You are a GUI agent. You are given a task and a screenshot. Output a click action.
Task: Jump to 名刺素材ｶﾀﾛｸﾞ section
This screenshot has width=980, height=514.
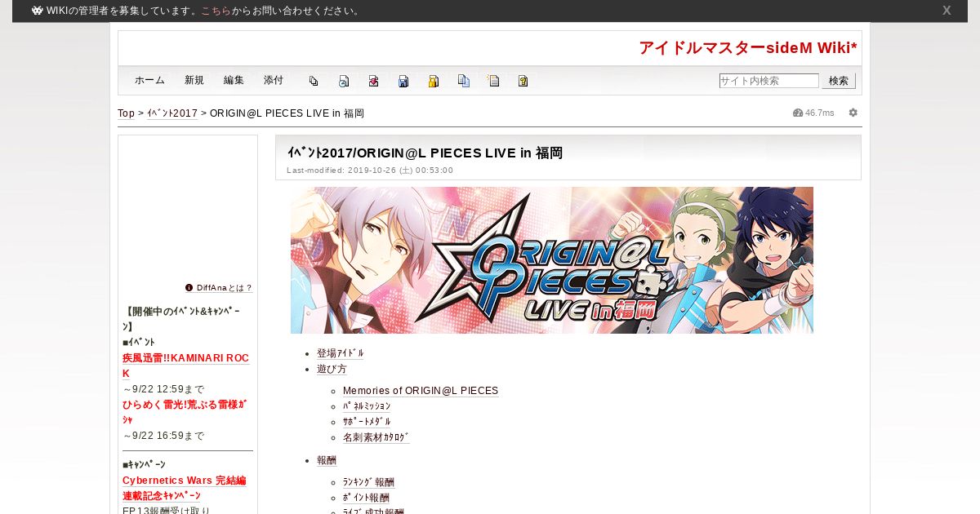click(376, 437)
